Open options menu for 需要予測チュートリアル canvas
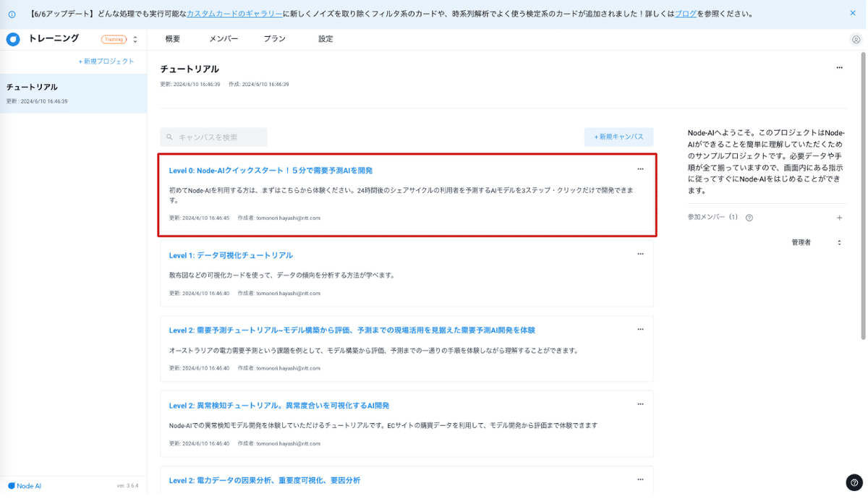The image size is (868, 499). 640,329
